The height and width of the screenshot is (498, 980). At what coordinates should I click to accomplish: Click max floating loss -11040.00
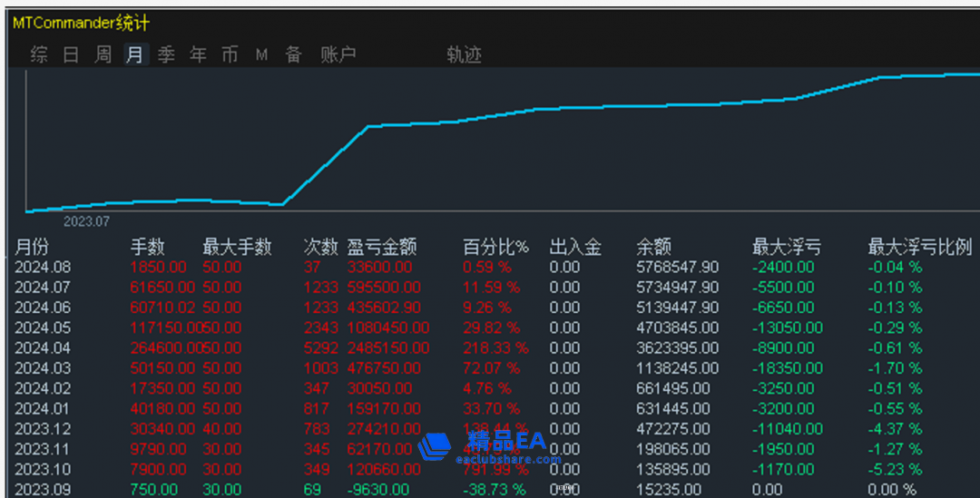(x=788, y=429)
